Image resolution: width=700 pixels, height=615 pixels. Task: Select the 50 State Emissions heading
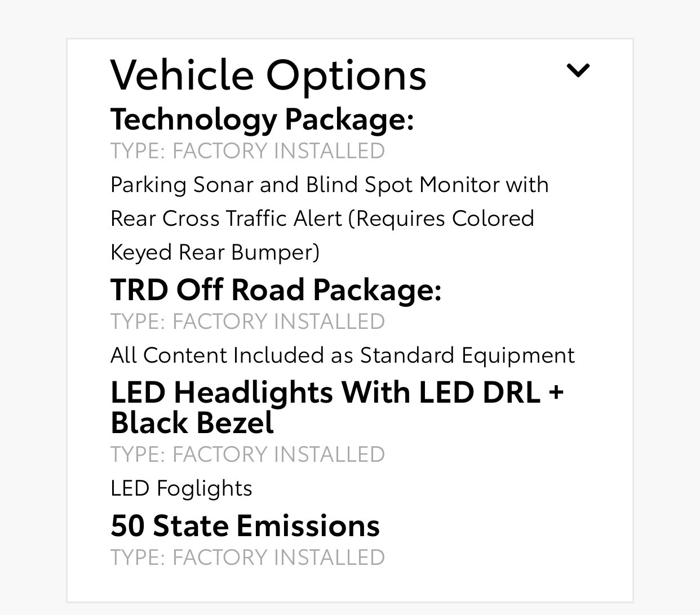tap(245, 525)
